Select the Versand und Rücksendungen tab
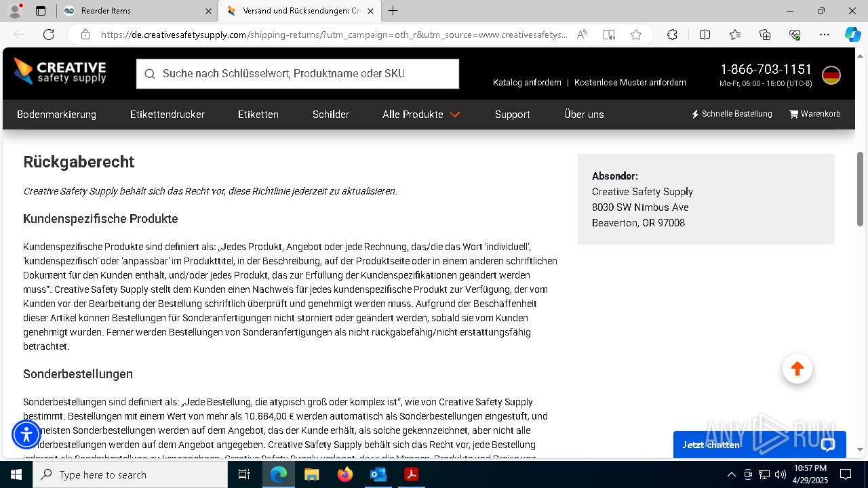The width and height of the screenshot is (868, 488). [301, 11]
